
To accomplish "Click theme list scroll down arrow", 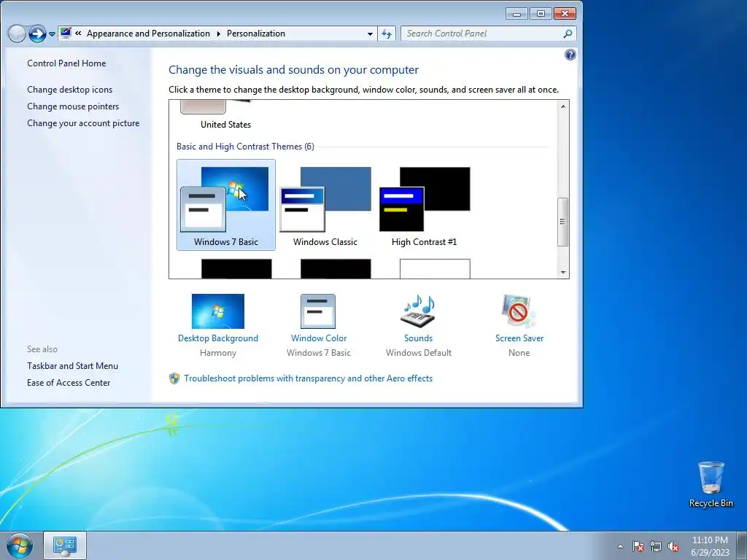I will coord(563,273).
